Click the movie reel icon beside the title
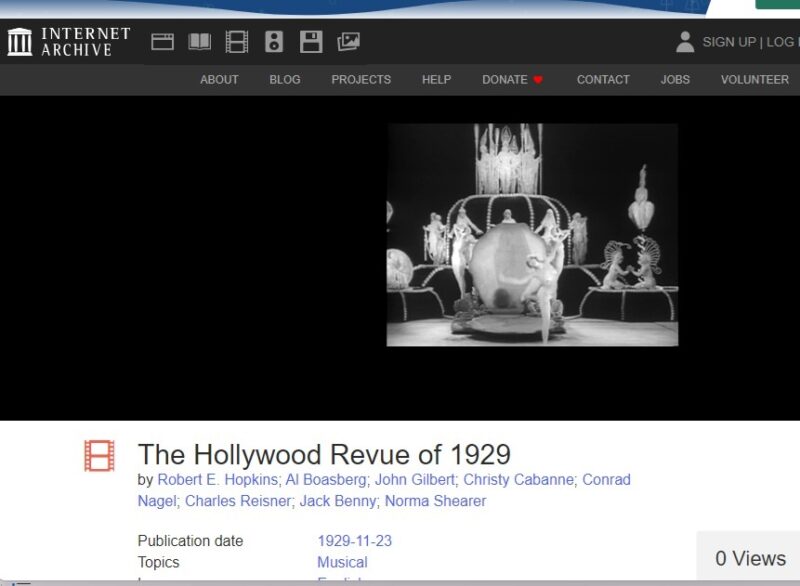This screenshot has height=586, width=800. coord(99,457)
